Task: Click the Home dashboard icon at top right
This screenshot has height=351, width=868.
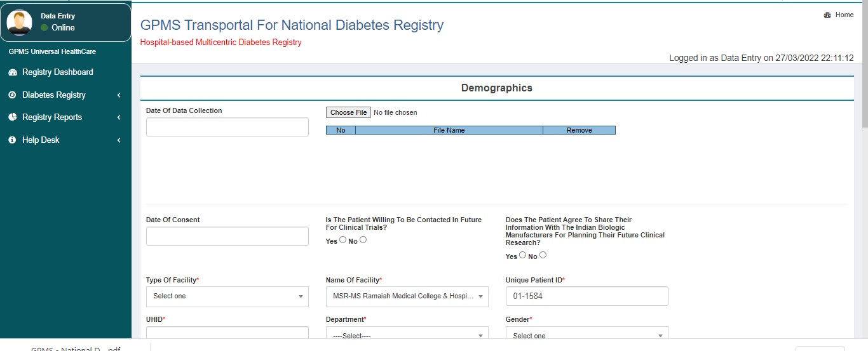Action: [827, 15]
